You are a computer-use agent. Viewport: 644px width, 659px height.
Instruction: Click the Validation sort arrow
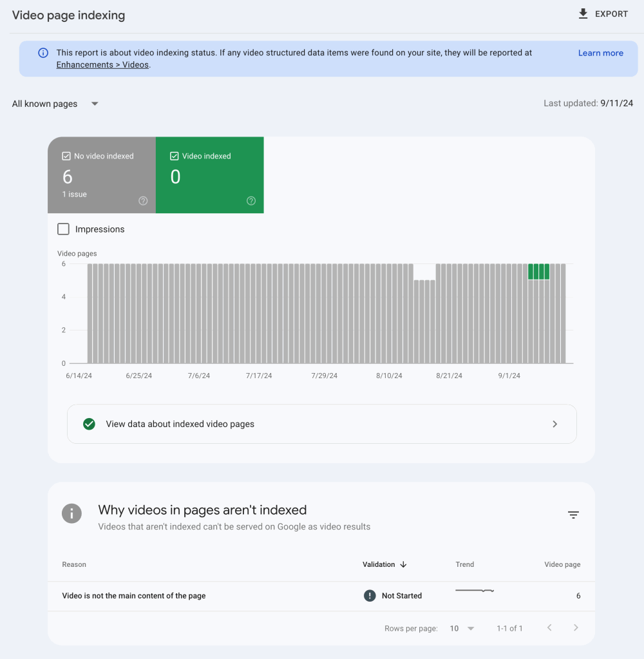[403, 564]
